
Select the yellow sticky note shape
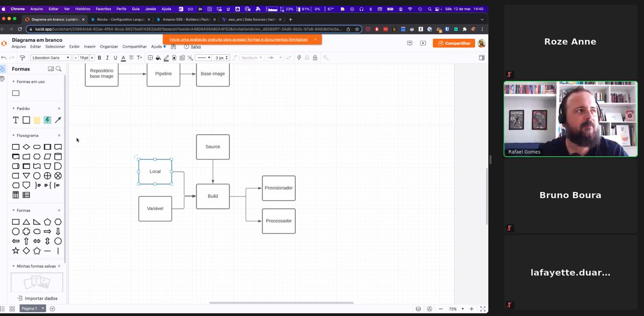(36, 120)
